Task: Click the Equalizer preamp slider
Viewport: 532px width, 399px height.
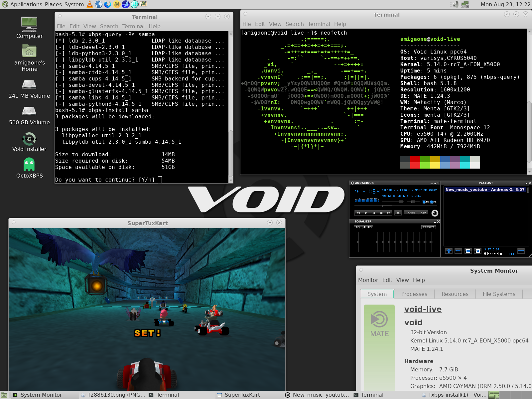Action: [358, 242]
